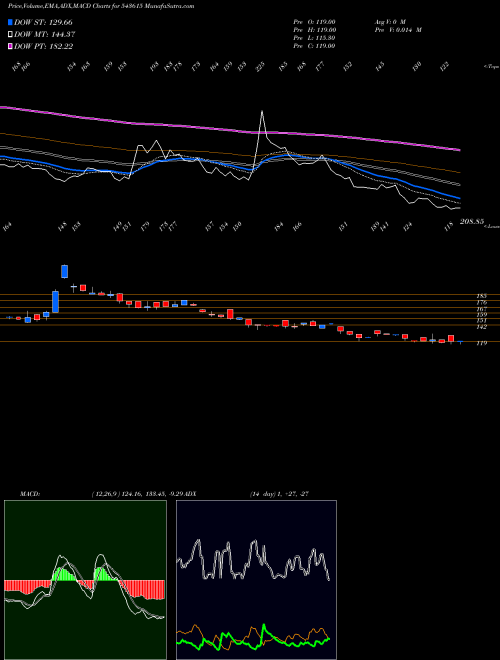Viewport: 500px width, 660px height.
Task: Click the Pre C close price value
Action: click(x=314, y=46)
